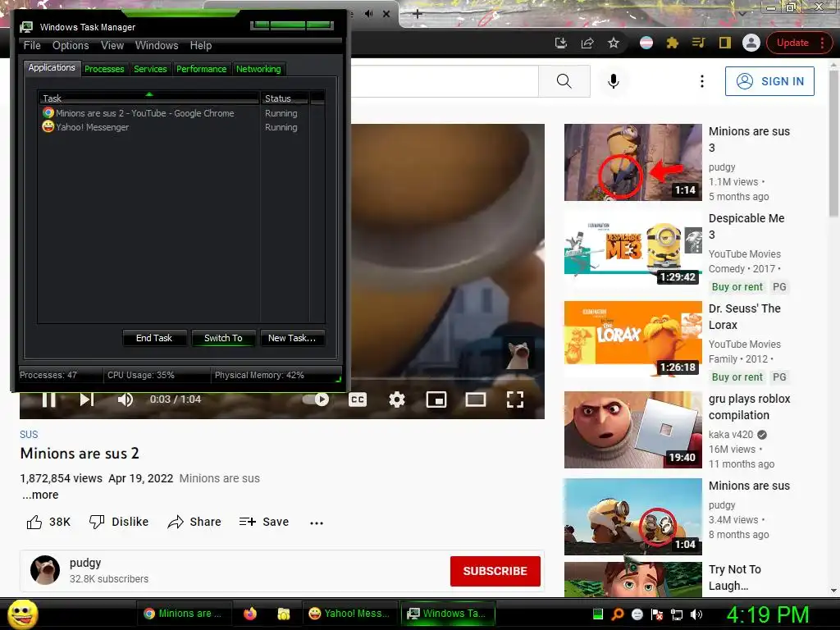
Task: Bookmark this tab with the star
Action: pyautogui.click(x=614, y=43)
